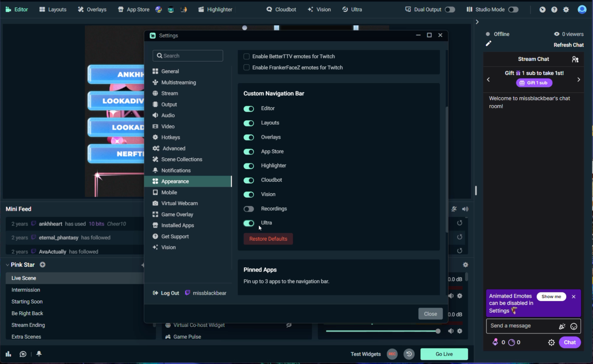Toggle Studio Mode switch

click(513, 9)
